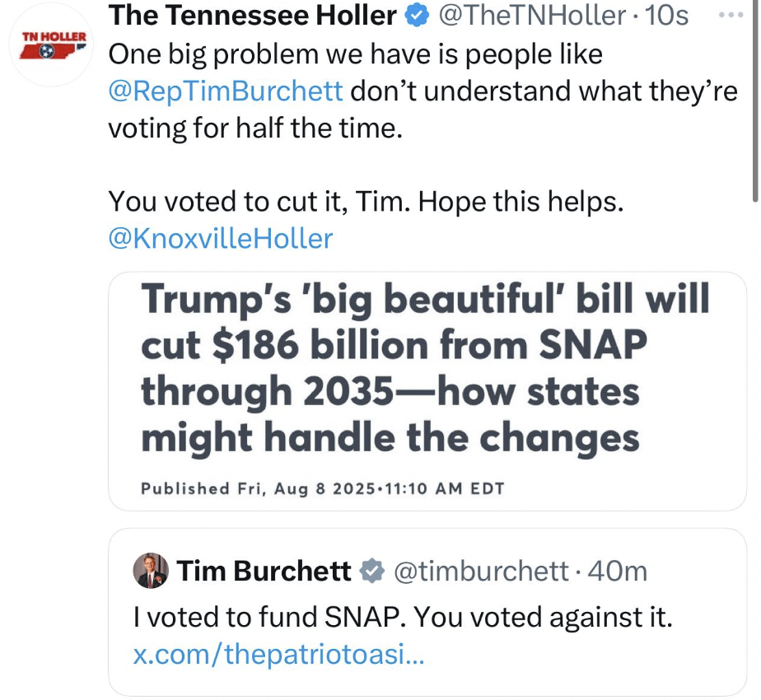Click Tim Burchett's verified badge
761x700 pixels.
pyautogui.click(x=372, y=571)
